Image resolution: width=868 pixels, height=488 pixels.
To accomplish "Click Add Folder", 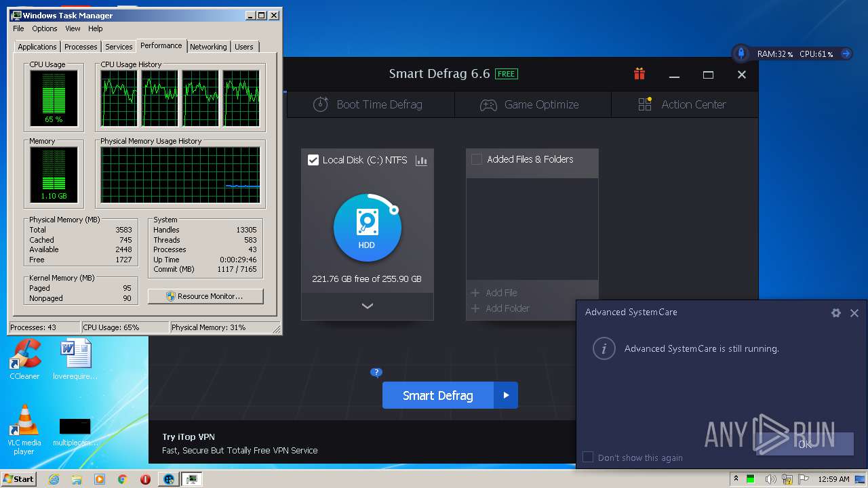I will coord(500,308).
